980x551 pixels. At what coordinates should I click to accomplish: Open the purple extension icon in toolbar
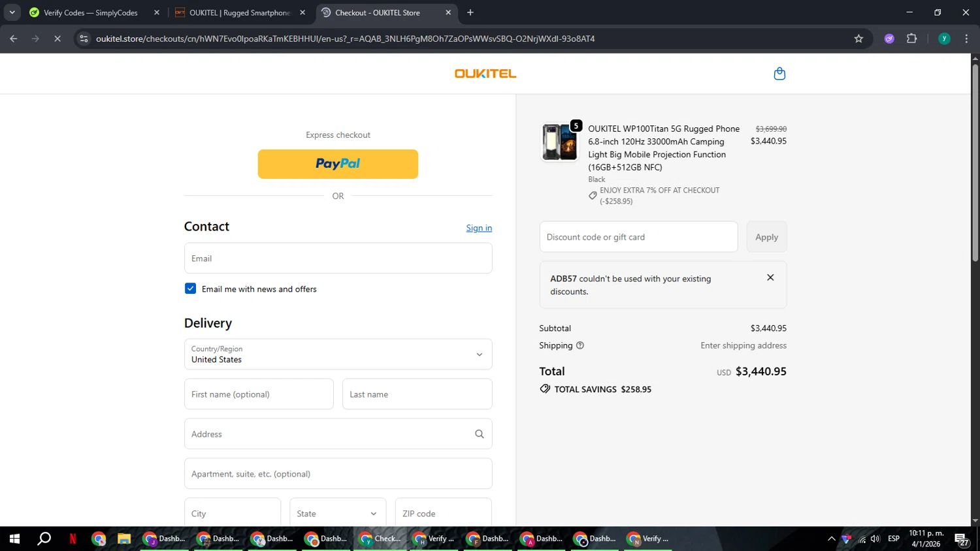click(x=889, y=39)
